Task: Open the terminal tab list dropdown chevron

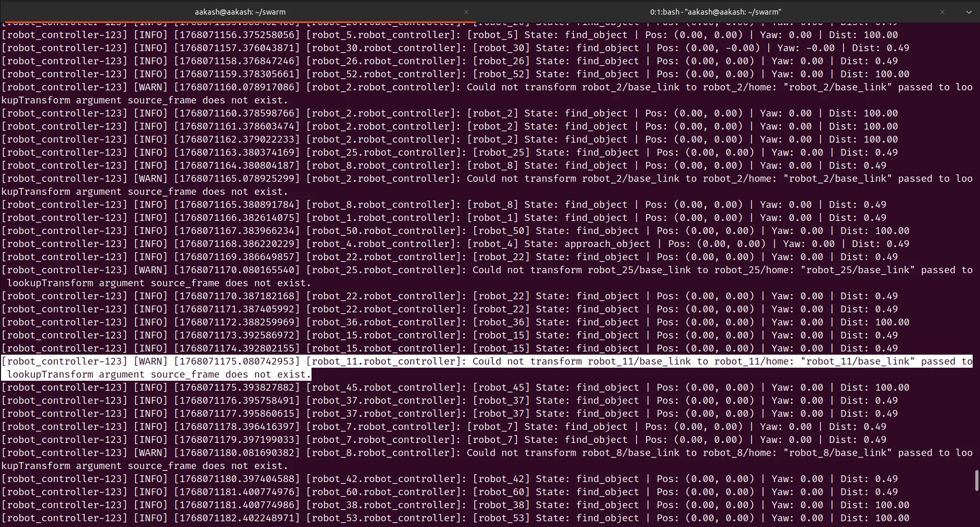Action: click(969, 11)
